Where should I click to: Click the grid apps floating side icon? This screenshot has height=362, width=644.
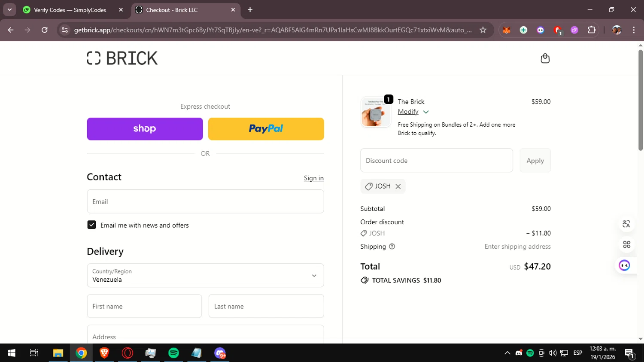626,244
